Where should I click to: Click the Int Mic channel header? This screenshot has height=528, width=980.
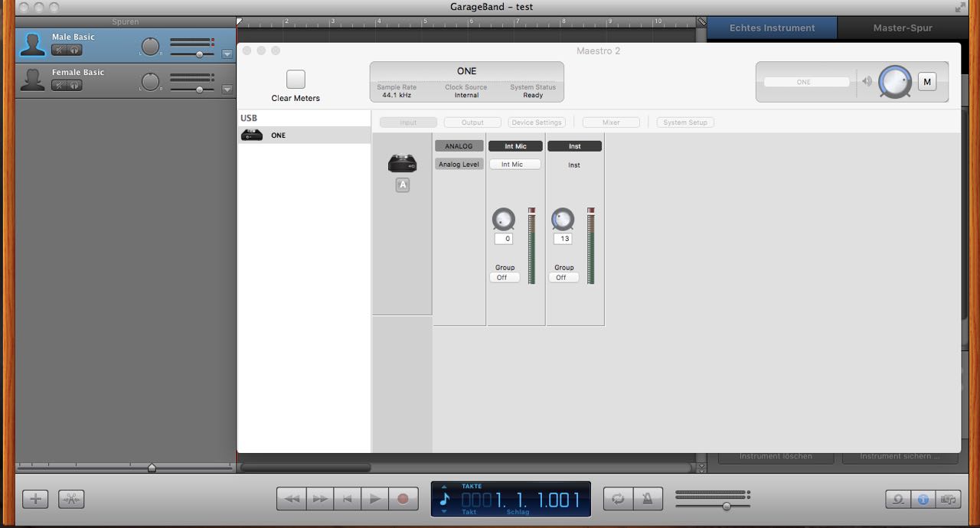click(x=515, y=146)
